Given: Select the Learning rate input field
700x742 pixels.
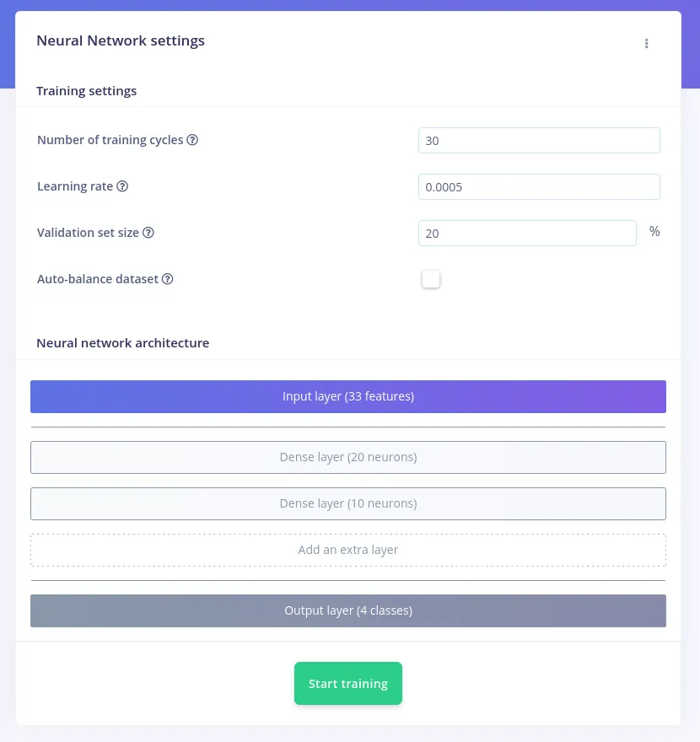Looking at the screenshot, I should (539, 186).
